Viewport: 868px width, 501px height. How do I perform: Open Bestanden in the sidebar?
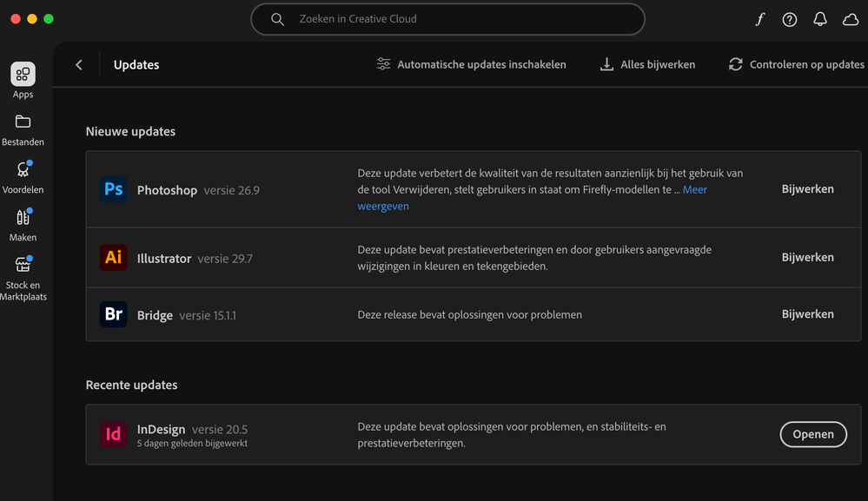pos(23,129)
